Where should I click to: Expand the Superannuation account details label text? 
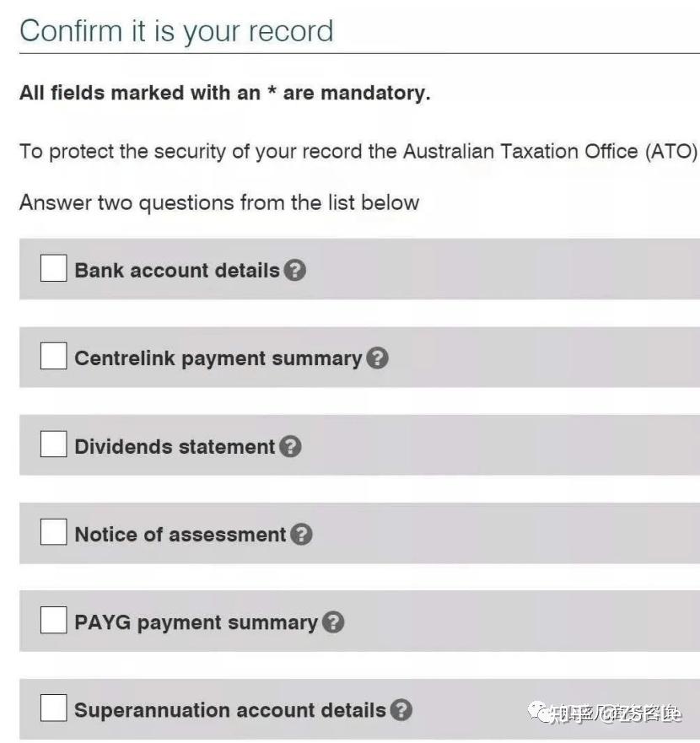point(229,711)
